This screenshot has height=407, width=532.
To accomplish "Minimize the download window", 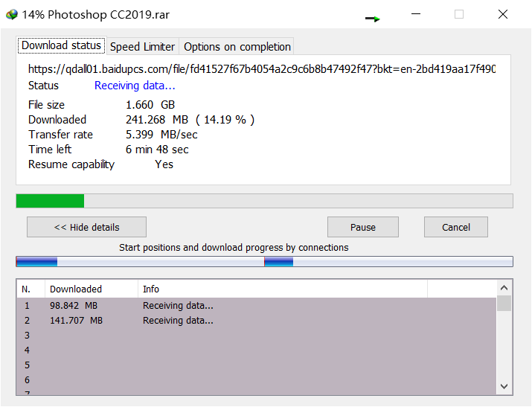I will click(416, 14).
